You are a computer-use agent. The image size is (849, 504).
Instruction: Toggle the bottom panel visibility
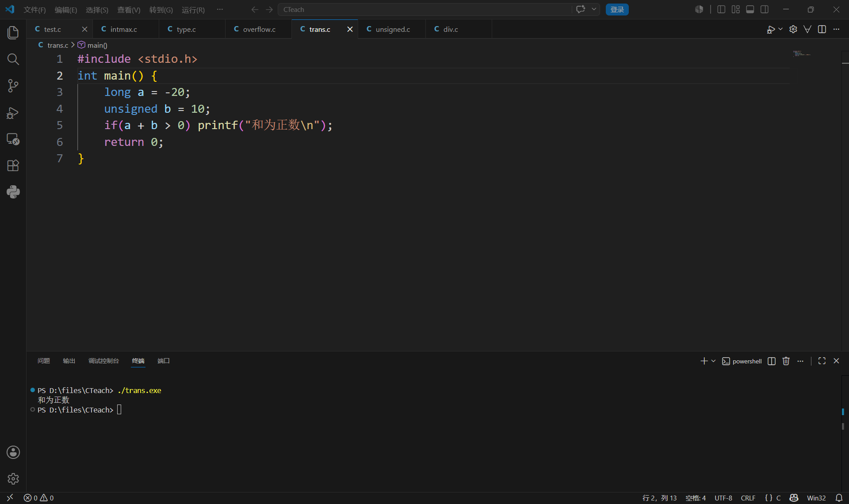750,9
